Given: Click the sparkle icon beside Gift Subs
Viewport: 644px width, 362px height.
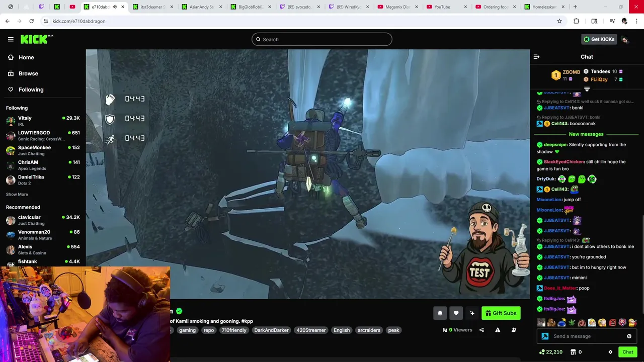Looking at the screenshot, I should coord(472,313).
